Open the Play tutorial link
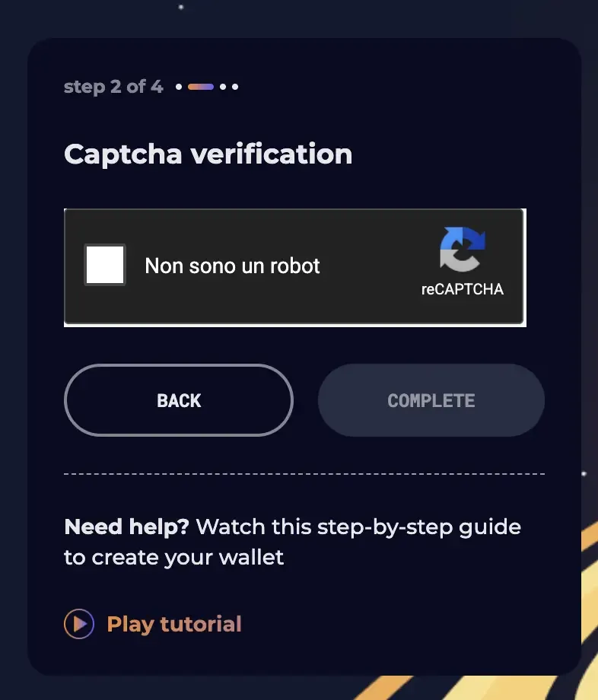Screen dimensions: 598x700 (173, 622)
